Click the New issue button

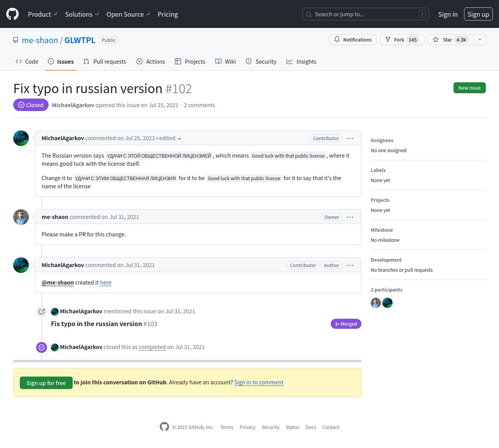point(469,88)
